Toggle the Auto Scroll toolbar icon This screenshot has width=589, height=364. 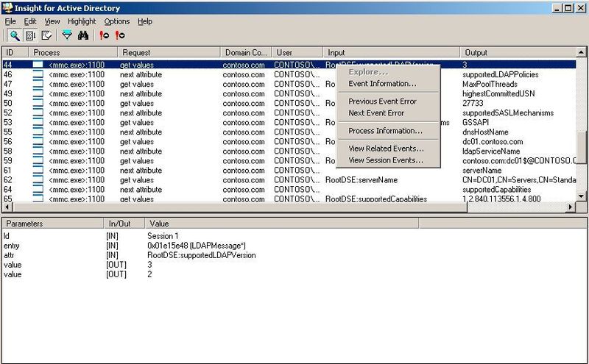[x=30, y=35]
